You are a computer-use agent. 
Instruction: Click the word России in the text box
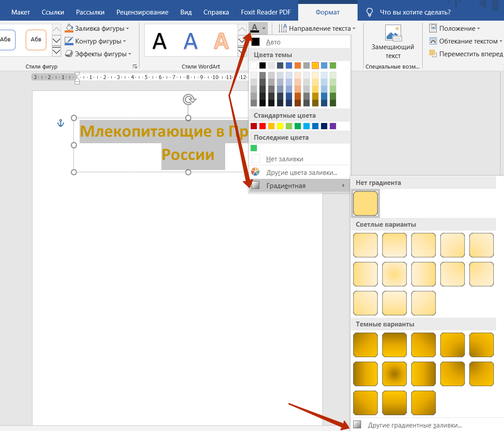(x=188, y=155)
